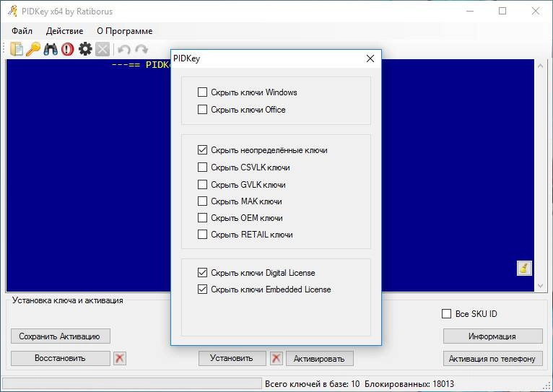Click the greyed X toolbar icon
The image size is (553, 392).
(103, 49)
